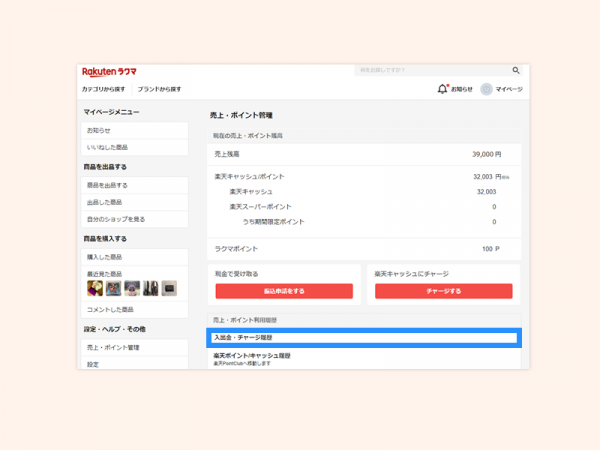This screenshot has width=600, height=450.
Task: Click the search magnifier icon
Action: [x=516, y=70]
